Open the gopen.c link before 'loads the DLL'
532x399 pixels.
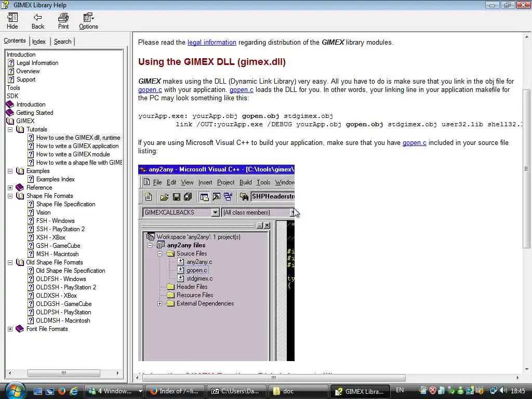[241, 90]
